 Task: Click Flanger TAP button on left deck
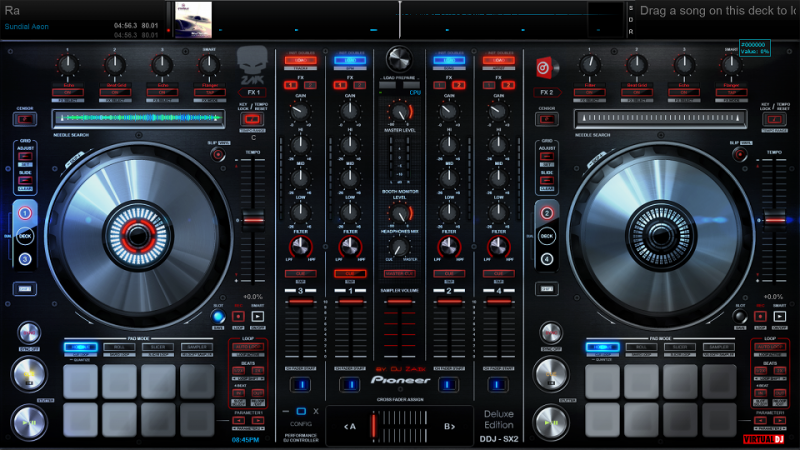pyautogui.click(x=210, y=92)
